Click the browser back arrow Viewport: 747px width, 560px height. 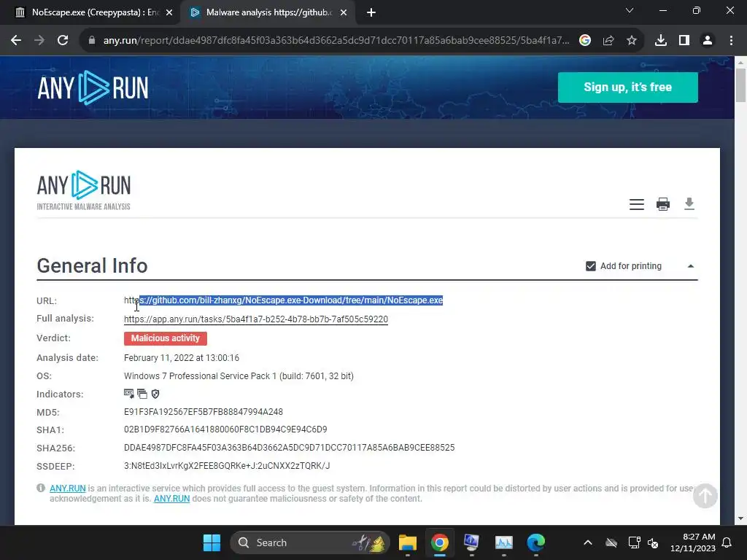(x=16, y=41)
